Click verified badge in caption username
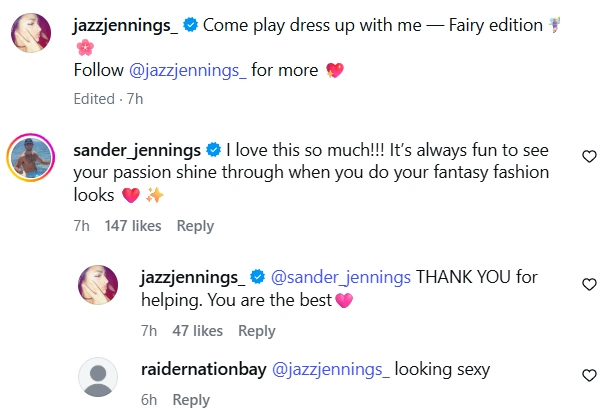The width and height of the screenshot is (600, 413). pos(191,25)
